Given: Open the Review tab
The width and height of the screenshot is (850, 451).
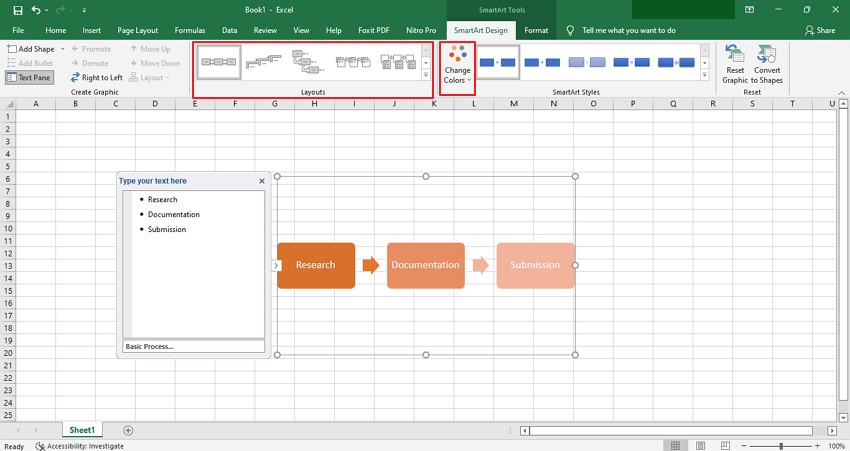Looking at the screenshot, I should pos(265,30).
